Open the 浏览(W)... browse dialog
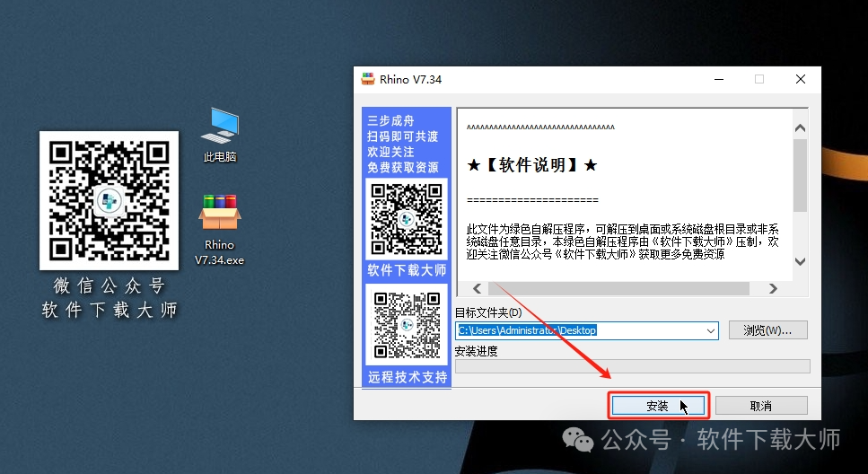 767,330
